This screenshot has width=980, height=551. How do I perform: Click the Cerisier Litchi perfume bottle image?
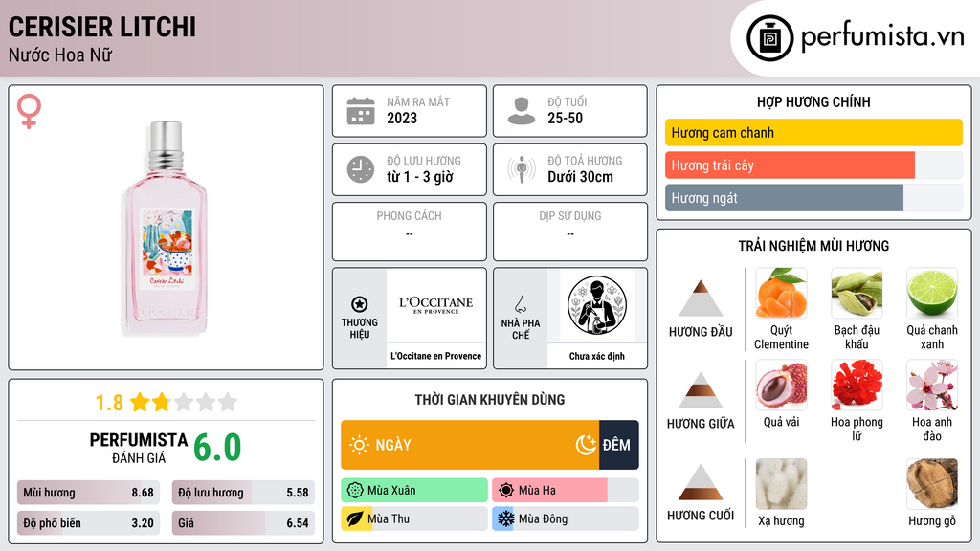click(166, 228)
